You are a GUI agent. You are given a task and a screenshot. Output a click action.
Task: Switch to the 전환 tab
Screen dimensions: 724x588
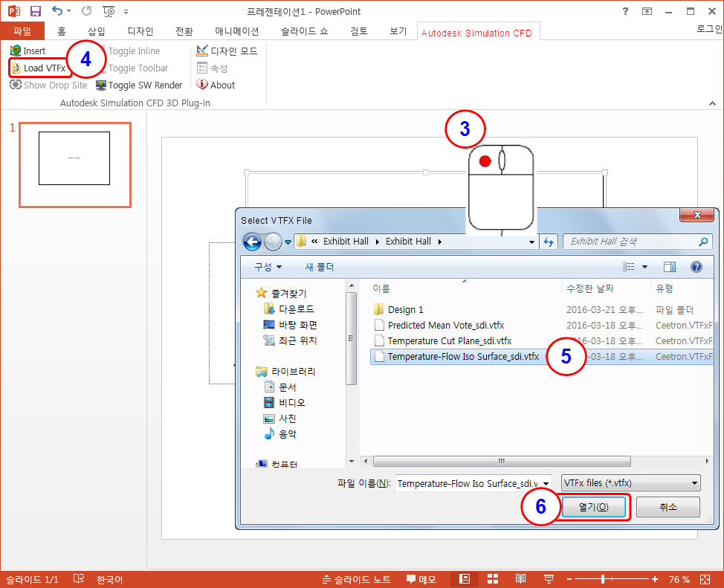tap(184, 31)
